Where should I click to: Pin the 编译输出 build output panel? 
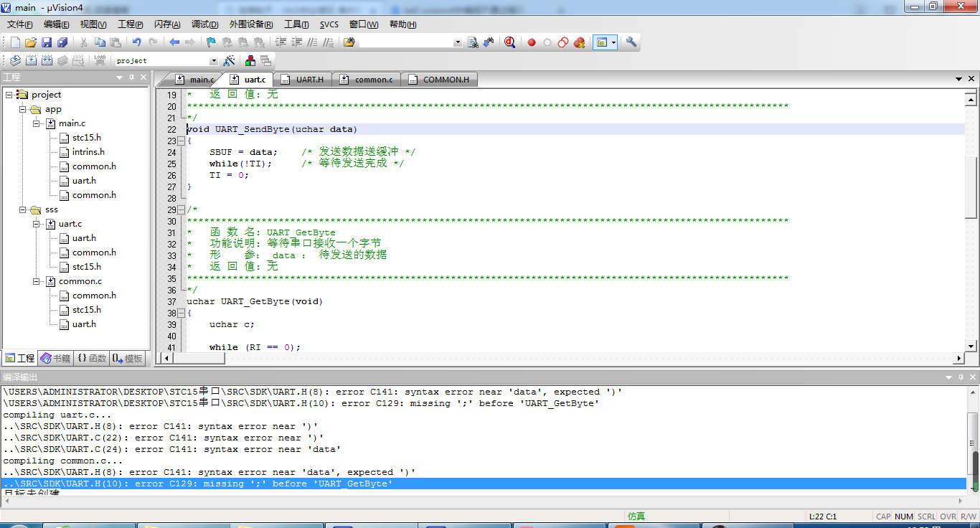coord(961,377)
